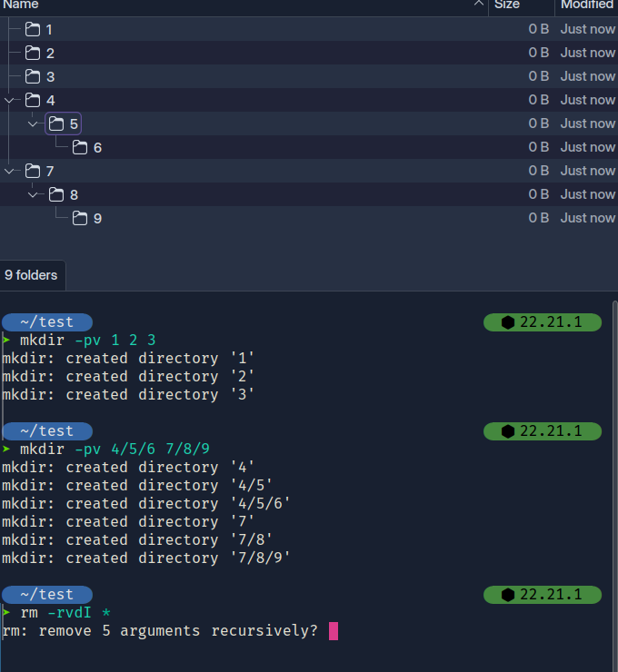Click the folder 8 icon

(x=56, y=194)
